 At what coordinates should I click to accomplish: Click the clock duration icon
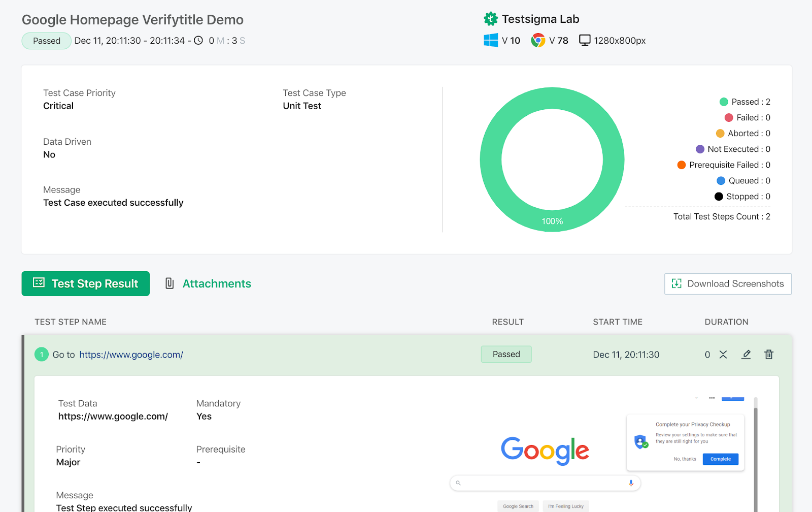[198, 40]
